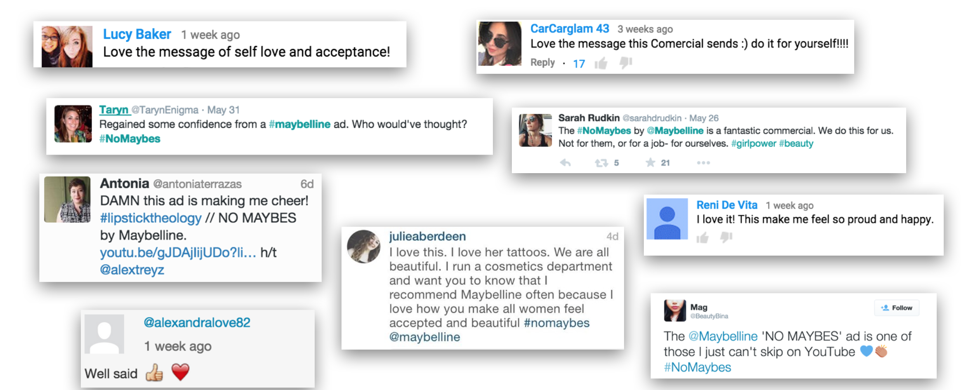Open the @Maybelline mention in Mag's tweet
This screenshot has width=980, height=390.
(x=723, y=336)
